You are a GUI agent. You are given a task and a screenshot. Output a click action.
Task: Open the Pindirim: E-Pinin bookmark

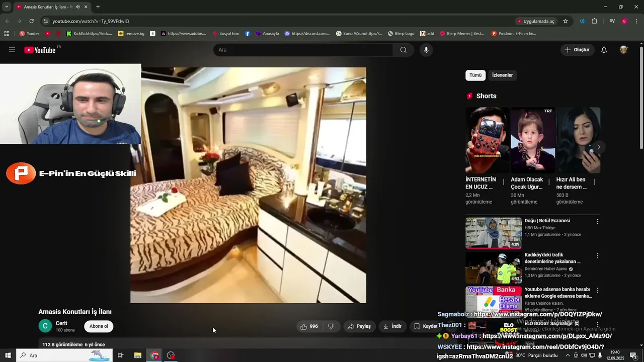(x=514, y=34)
